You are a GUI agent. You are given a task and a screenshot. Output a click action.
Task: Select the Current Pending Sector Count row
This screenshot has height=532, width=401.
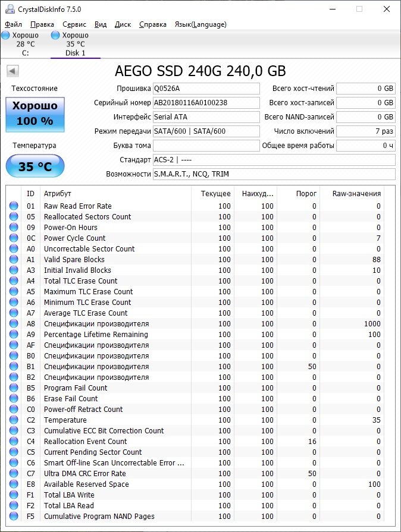click(195, 452)
